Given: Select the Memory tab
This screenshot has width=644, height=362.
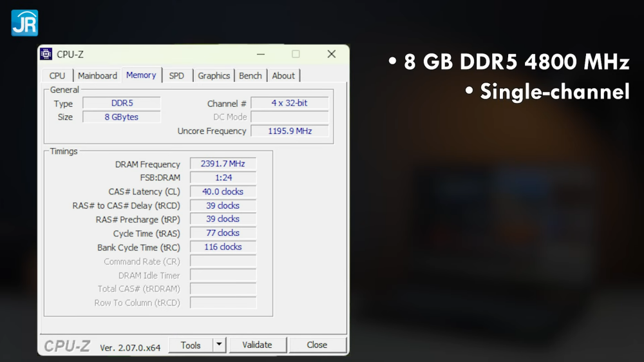Looking at the screenshot, I should pyautogui.click(x=141, y=75).
